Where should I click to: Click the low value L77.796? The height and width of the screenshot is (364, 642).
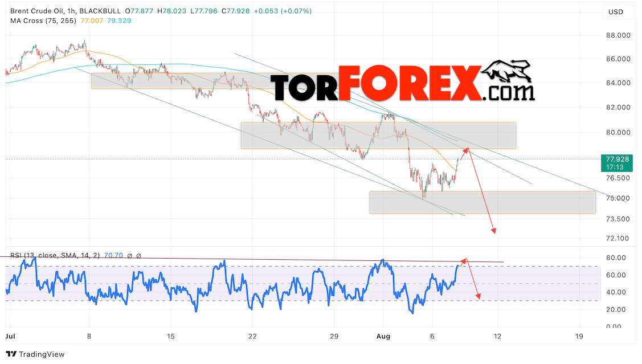204,11
